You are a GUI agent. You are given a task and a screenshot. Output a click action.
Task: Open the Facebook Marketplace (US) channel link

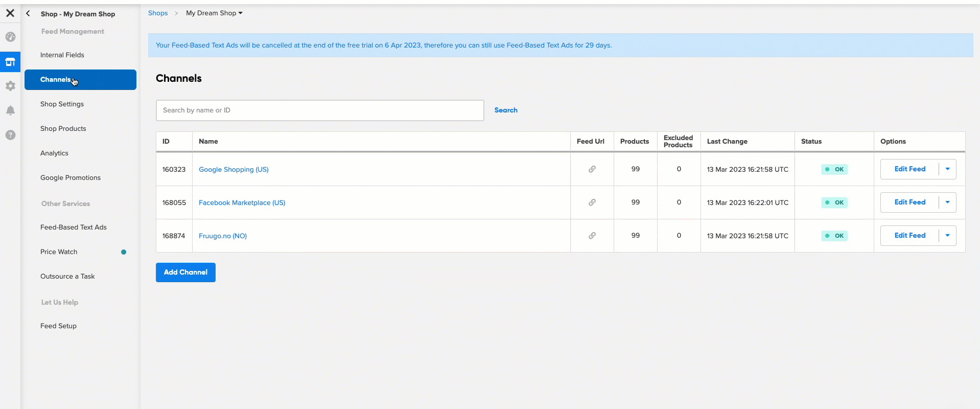click(x=242, y=203)
